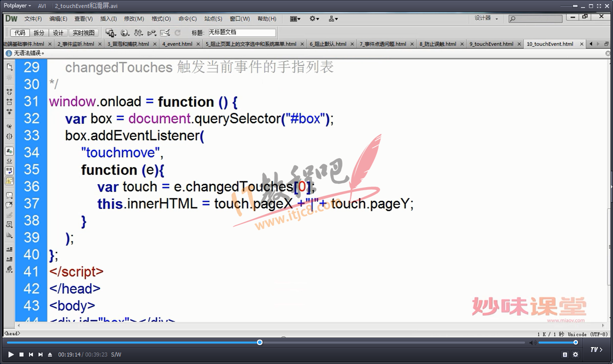Open the Potplayer playlist icon
613x364 pixels.
pyautogui.click(x=565, y=355)
